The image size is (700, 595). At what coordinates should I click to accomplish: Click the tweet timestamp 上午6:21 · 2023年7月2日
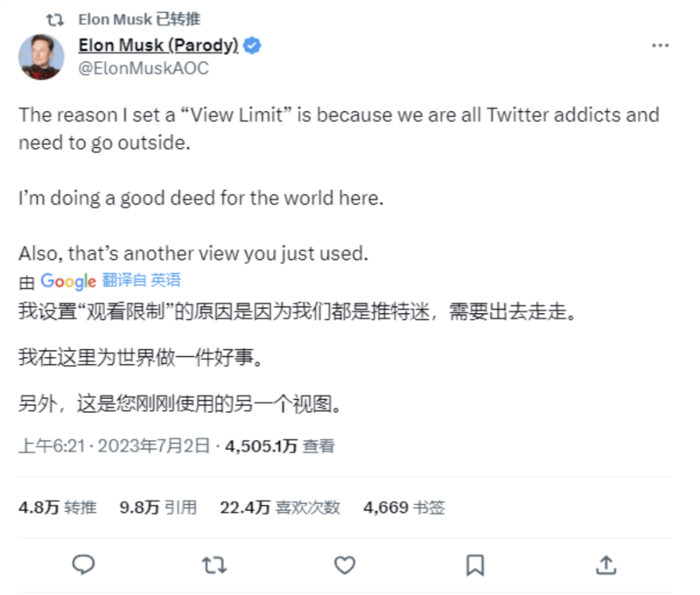(114, 445)
